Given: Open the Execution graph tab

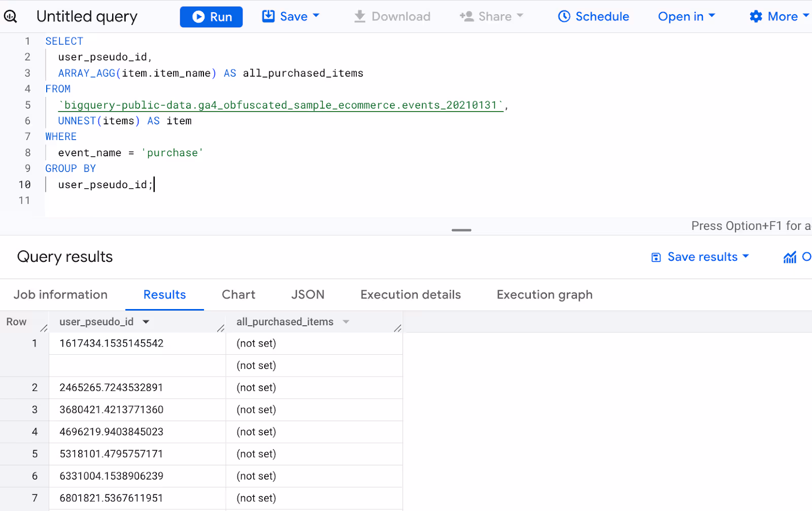Looking at the screenshot, I should (545, 295).
